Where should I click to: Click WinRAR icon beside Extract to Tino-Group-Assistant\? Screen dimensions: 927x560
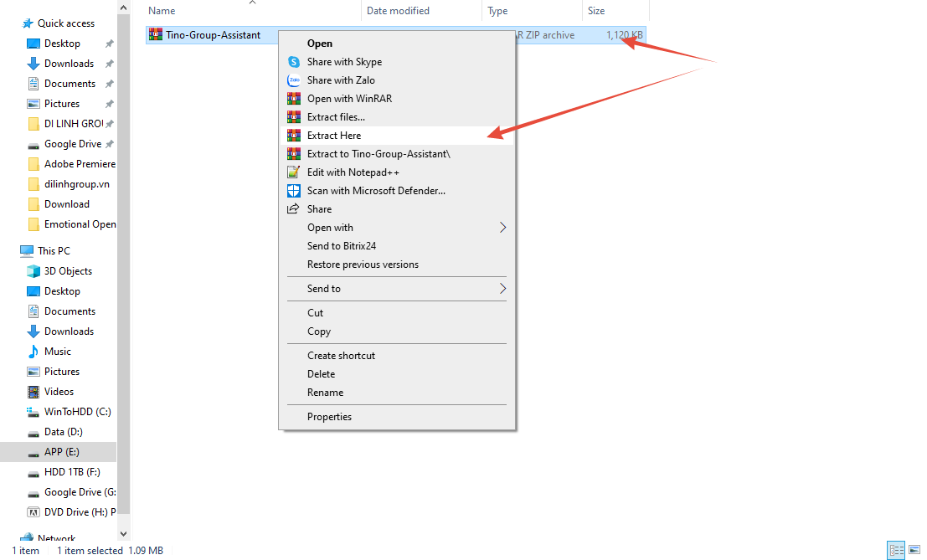tap(294, 153)
